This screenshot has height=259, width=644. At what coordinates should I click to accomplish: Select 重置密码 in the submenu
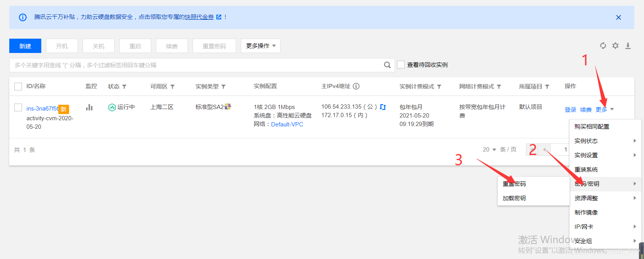pos(534,184)
